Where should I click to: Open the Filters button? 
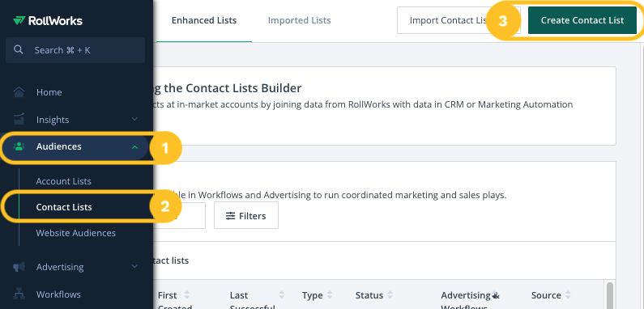[x=246, y=215]
